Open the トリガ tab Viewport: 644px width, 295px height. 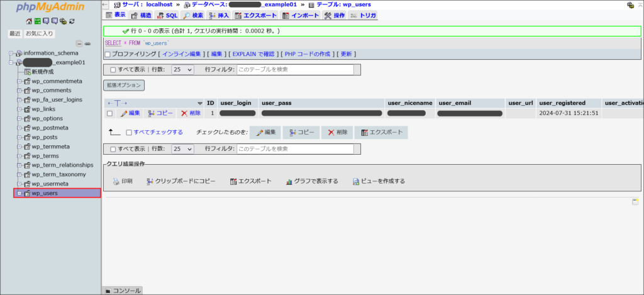click(x=363, y=16)
